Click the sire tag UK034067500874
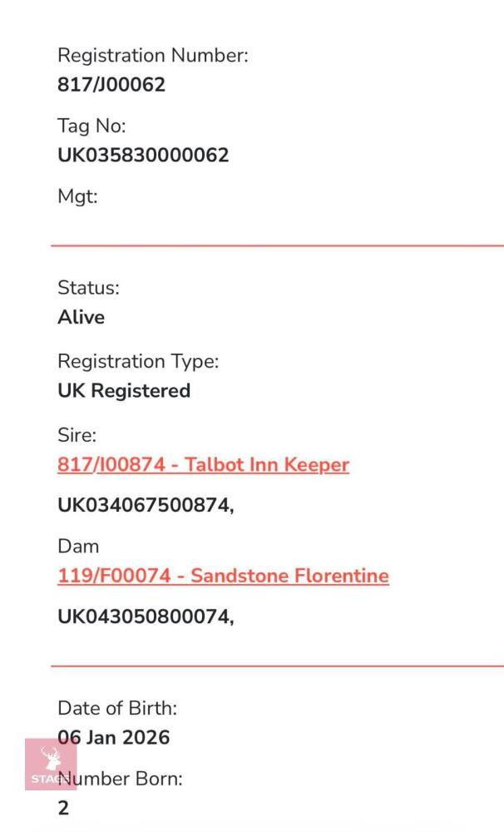This screenshot has height=832, width=504. pyautogui.click(x=146, y=505)
